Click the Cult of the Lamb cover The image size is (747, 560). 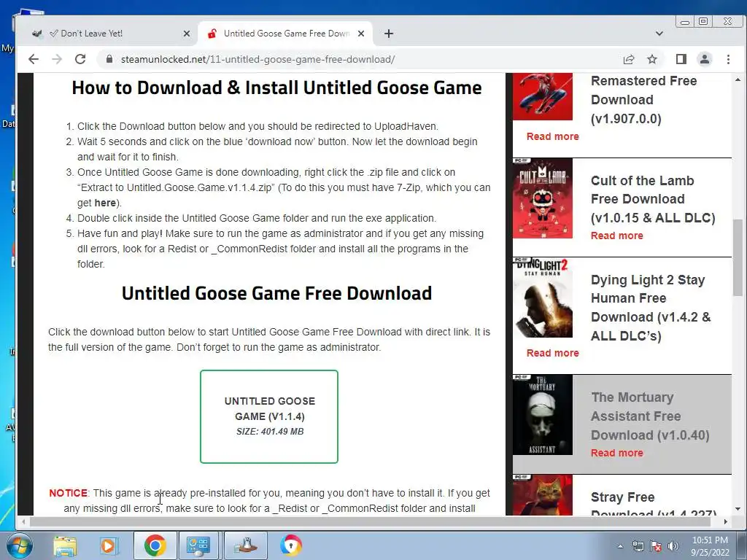[x=543, y=198]
